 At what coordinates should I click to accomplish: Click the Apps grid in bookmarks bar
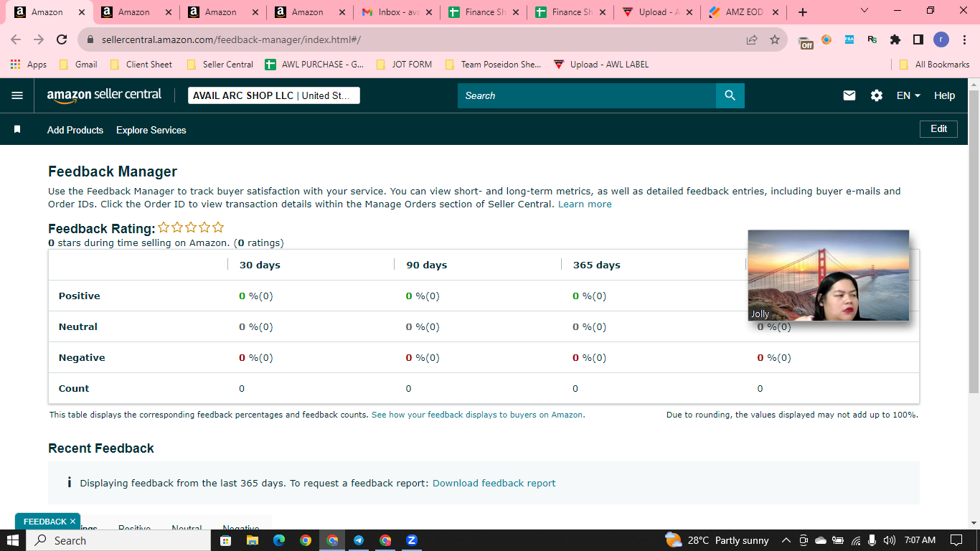[29, 65]
